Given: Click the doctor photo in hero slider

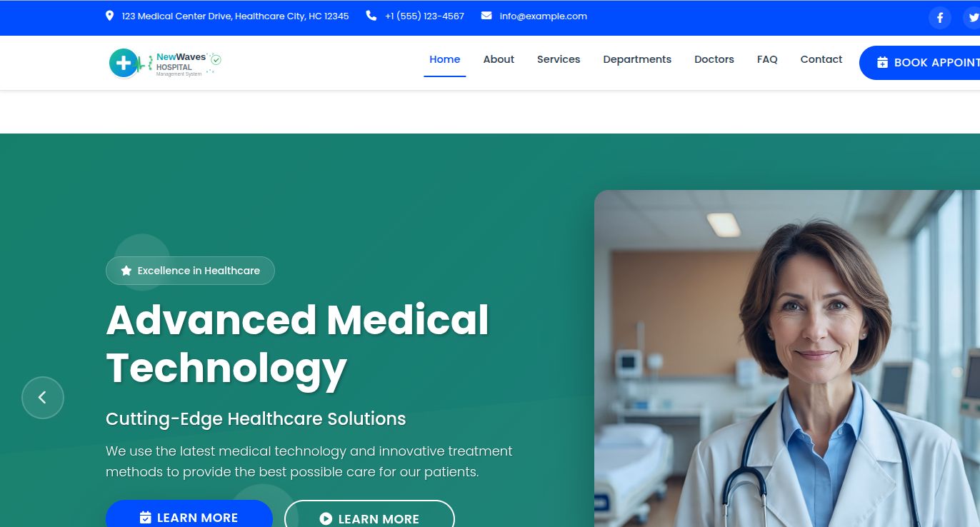Looking at the screenshot, I should 787,358.
